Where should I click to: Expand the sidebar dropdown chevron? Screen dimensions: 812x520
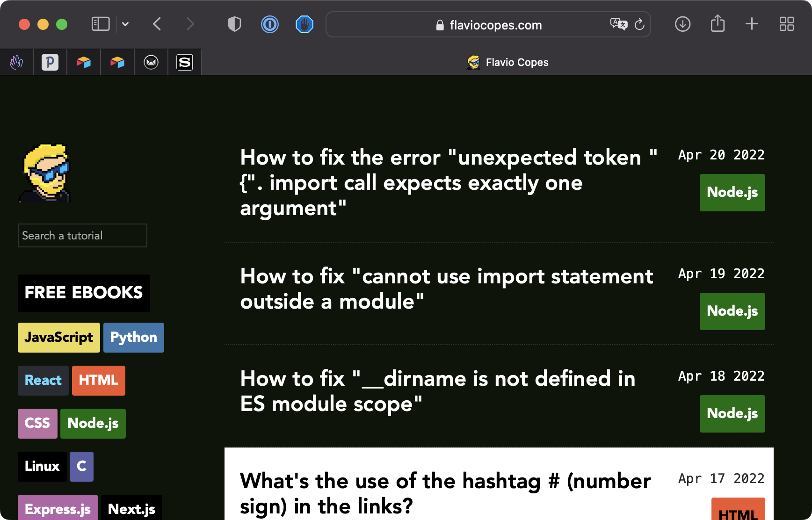pos(125,24)
